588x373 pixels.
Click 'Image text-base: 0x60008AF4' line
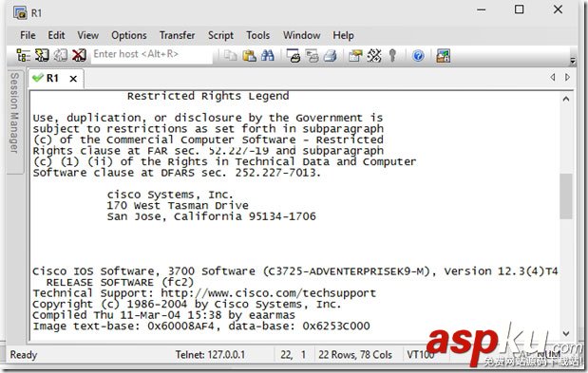(x=201, y=326)
